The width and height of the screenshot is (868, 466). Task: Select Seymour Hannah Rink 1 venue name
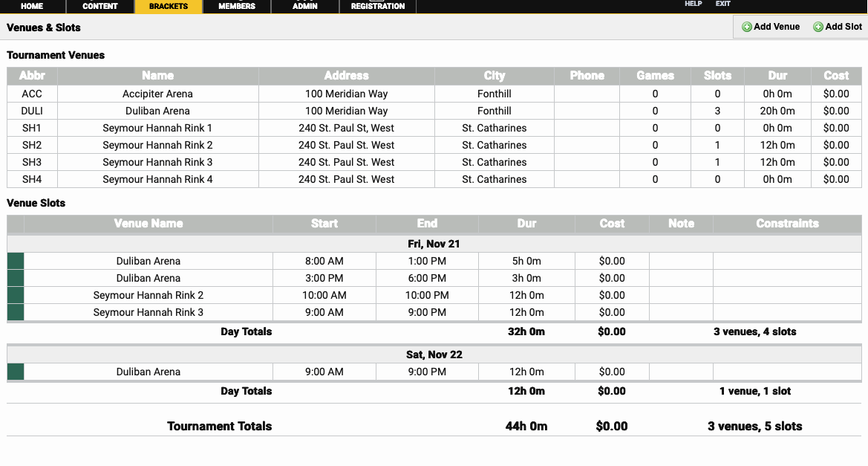(157, 128)
